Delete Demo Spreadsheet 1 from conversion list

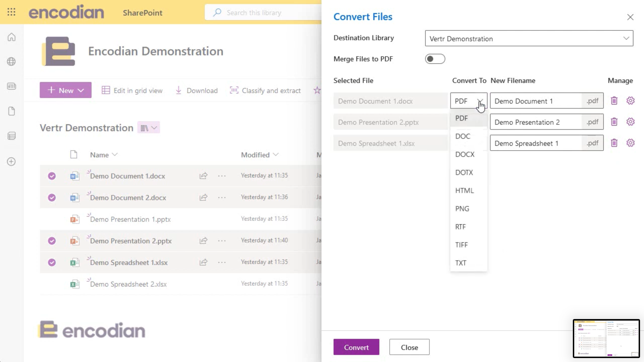pos(614,143)
